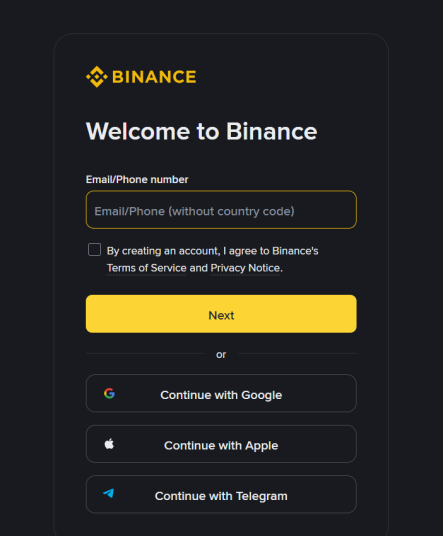Open the Terms of Service link

click(x=147, y=268)
